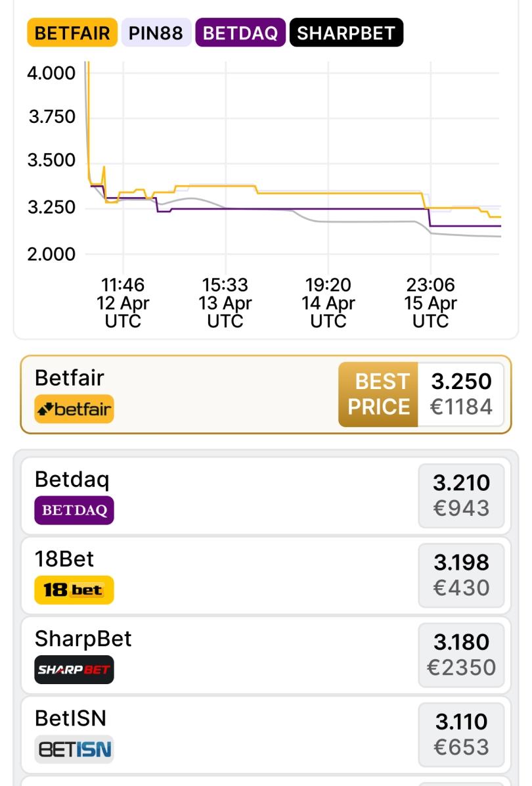Click the 18Bet logo icon
The width and height of the screenshot is (532, 786).
tap(74, 589)
